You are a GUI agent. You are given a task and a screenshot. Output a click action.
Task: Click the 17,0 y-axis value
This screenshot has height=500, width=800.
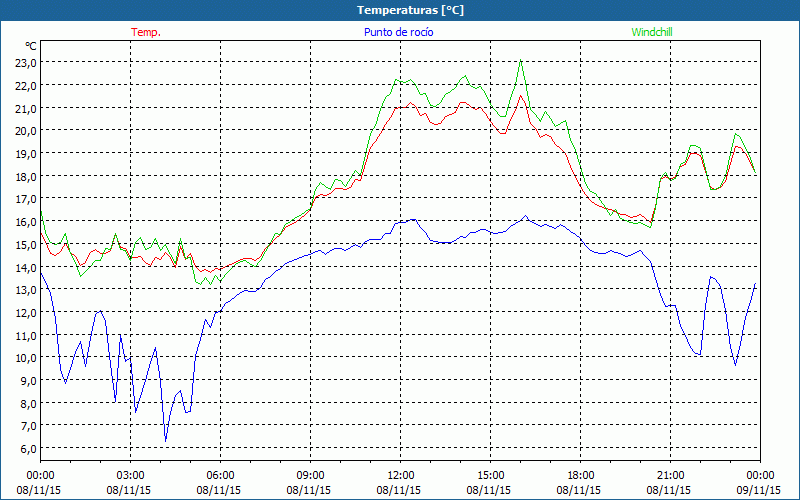click(26, 199)
